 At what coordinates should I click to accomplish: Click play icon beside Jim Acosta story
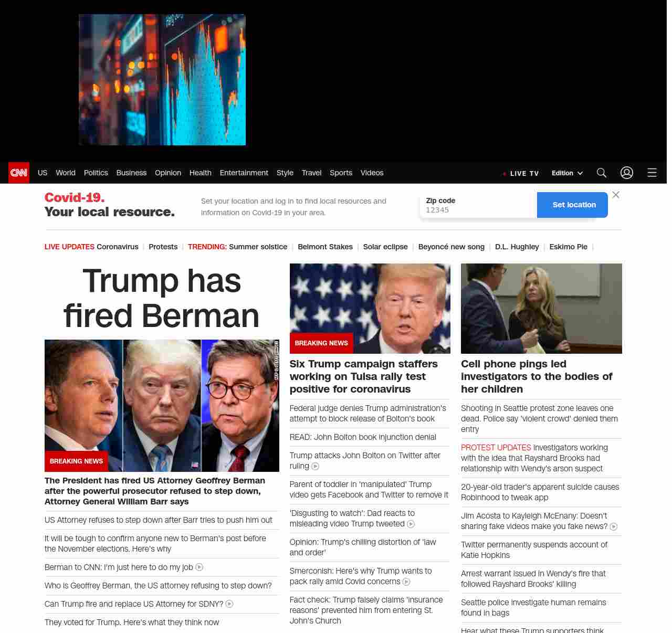click(x=614, y=526)
